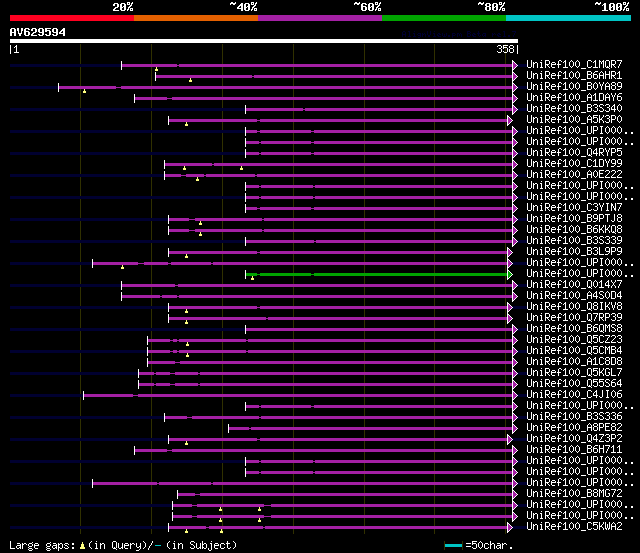
Task: Select the AV629594 query name
Action: (x=38, y=32)
